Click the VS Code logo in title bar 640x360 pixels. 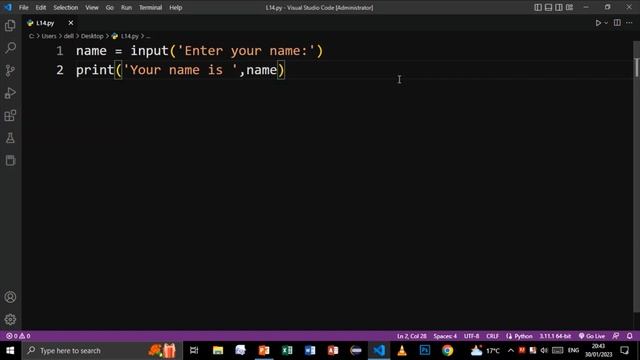coord(8,7)
